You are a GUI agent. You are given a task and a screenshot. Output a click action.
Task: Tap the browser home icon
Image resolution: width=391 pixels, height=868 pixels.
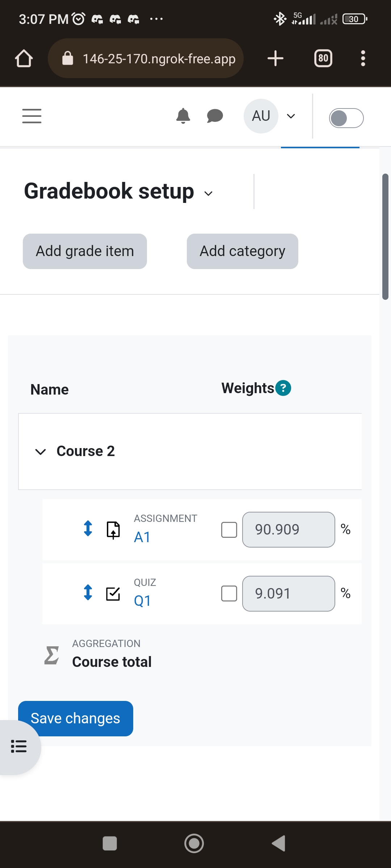pos(24,58)
